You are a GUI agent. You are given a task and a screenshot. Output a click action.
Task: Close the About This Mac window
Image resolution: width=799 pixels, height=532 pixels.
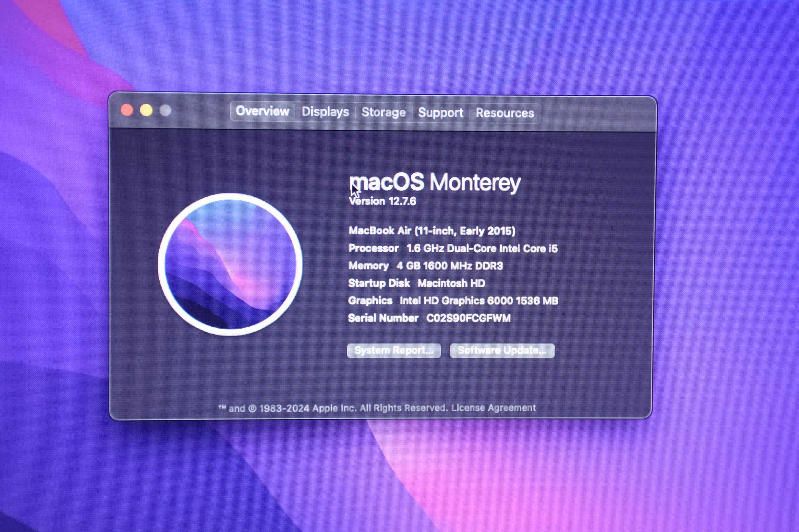pos(127,110)
